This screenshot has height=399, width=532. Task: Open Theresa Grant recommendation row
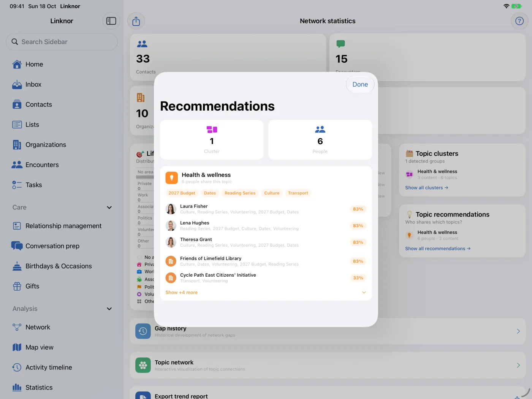[266, 242]
